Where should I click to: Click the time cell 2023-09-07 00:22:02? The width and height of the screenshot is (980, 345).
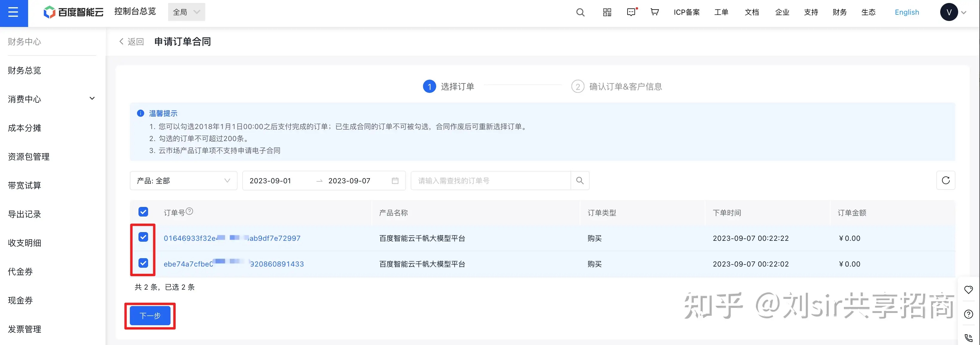coord(751,264)
